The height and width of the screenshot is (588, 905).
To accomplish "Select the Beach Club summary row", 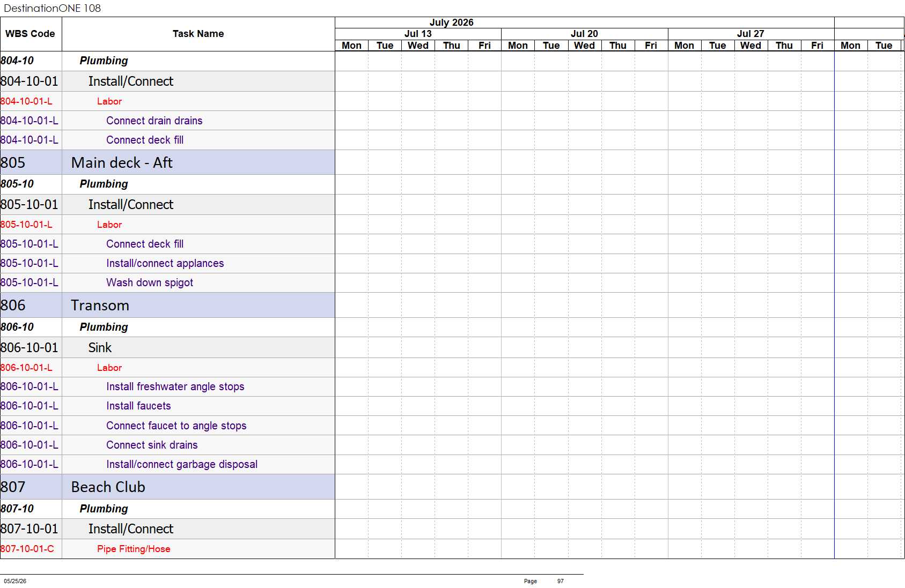I will tap(198, 487).
